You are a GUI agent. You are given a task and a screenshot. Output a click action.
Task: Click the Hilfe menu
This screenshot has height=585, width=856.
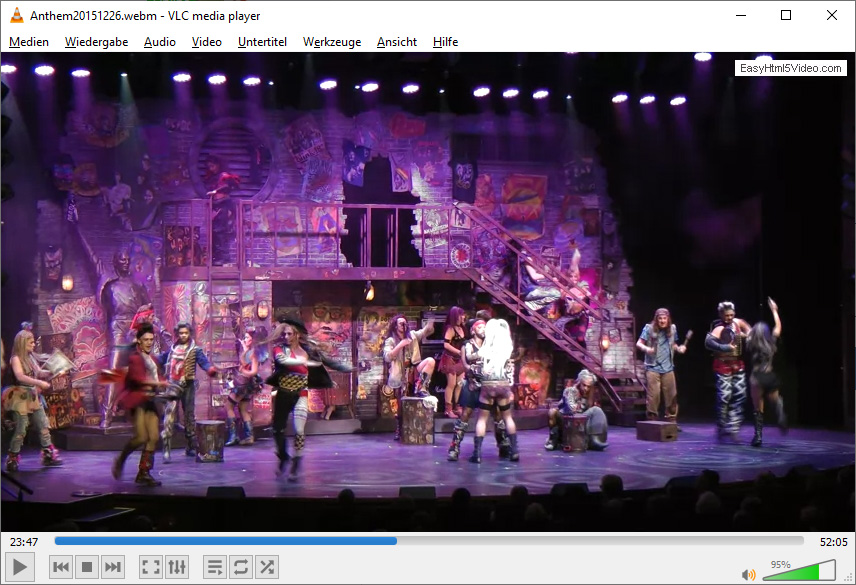(445, 42)
